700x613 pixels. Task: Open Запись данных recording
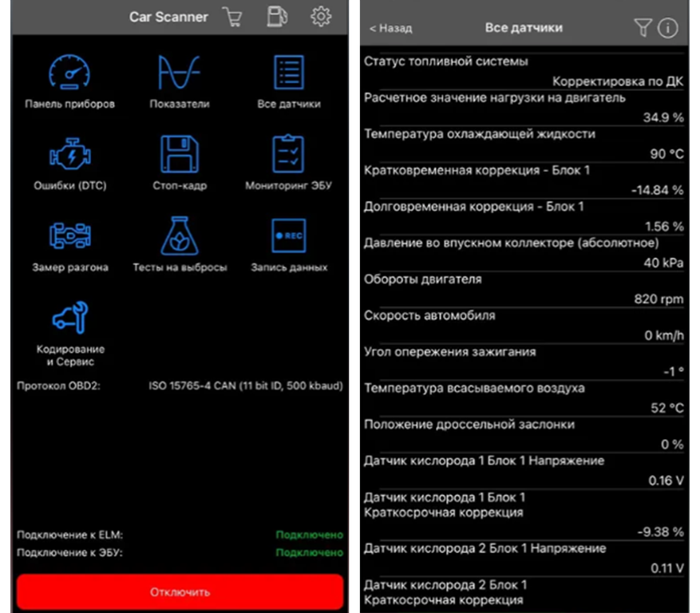tap(289, 246)
